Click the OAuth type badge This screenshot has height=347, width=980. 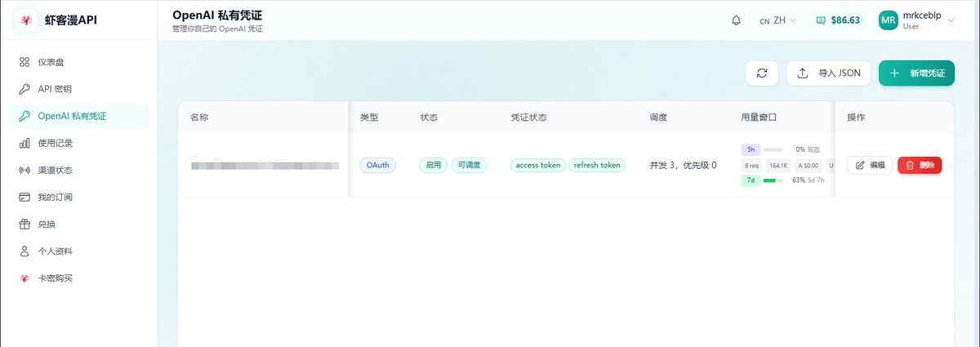pos(378,165)
